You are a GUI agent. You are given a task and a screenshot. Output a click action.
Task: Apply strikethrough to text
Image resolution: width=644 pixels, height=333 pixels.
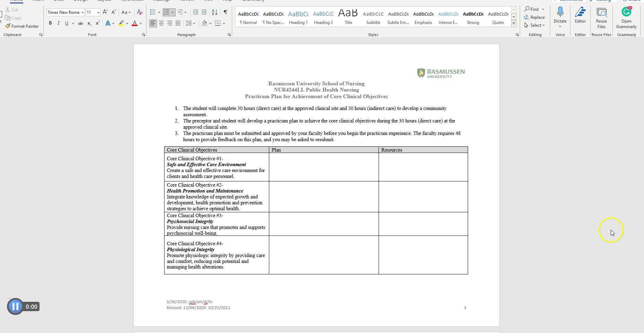coord(80,23)
